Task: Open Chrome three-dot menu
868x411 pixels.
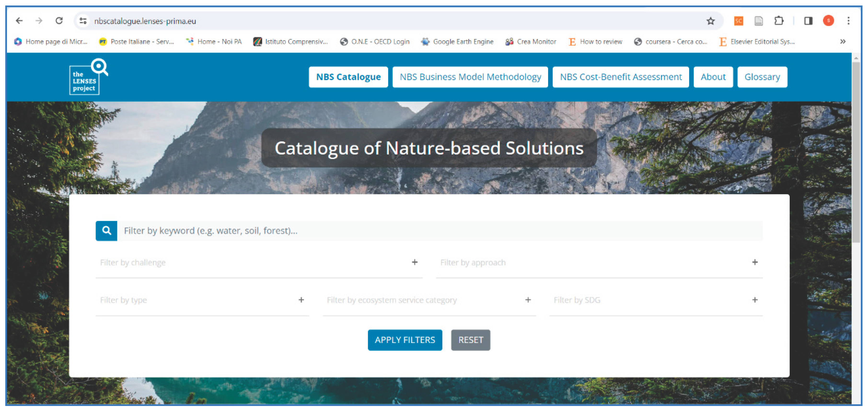Action: pyautogui.click(x=848, y=21)
